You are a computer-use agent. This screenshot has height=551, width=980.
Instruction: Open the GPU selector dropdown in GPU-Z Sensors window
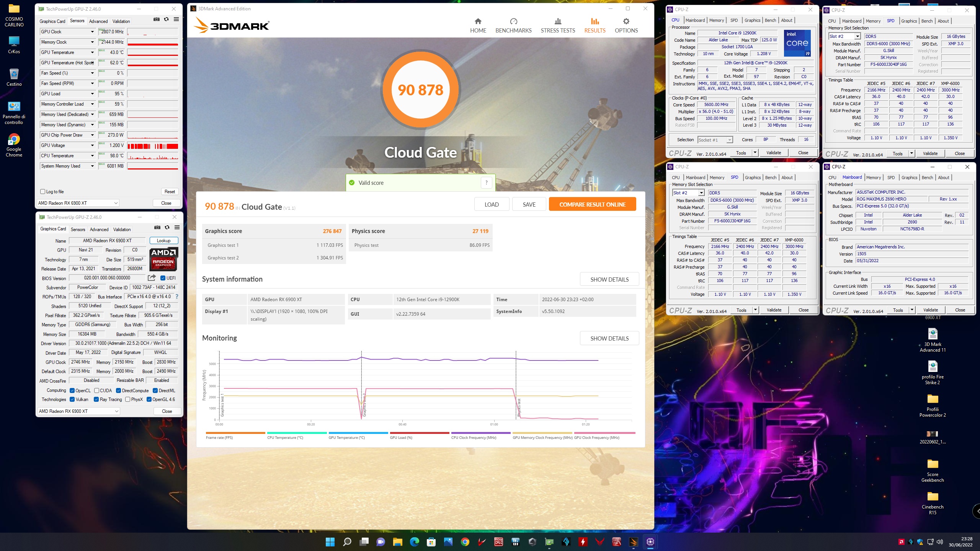[x=78, y=203]
